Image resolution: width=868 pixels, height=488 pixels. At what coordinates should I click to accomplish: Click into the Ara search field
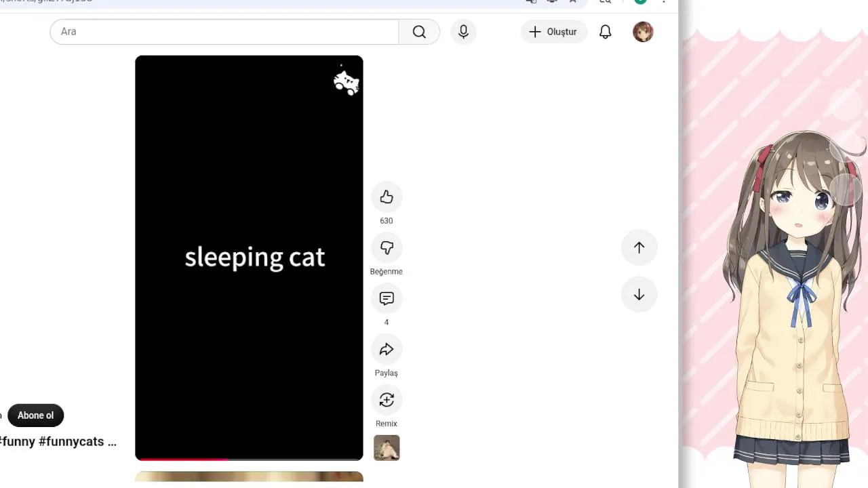pyautogui.click(x=224, y=32)
